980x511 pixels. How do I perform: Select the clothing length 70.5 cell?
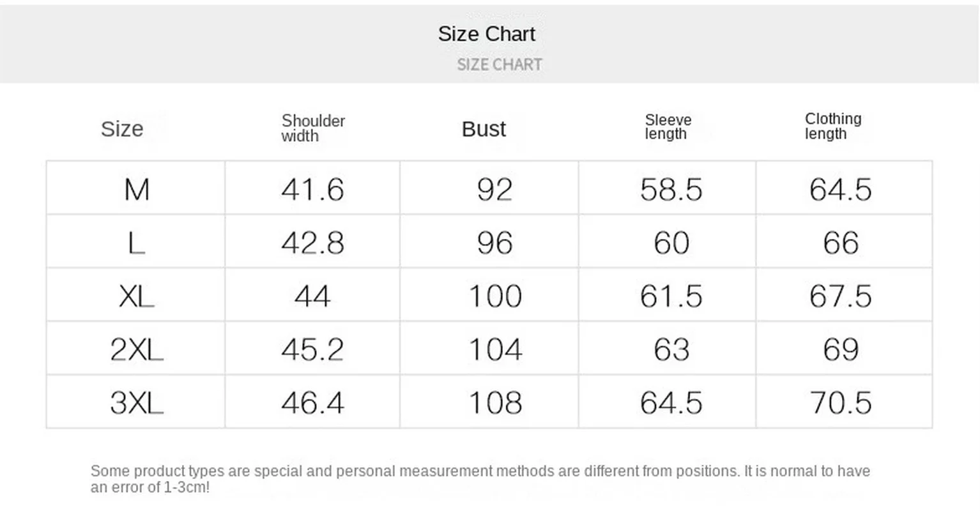pyautogui.click(x=840, y=403)
